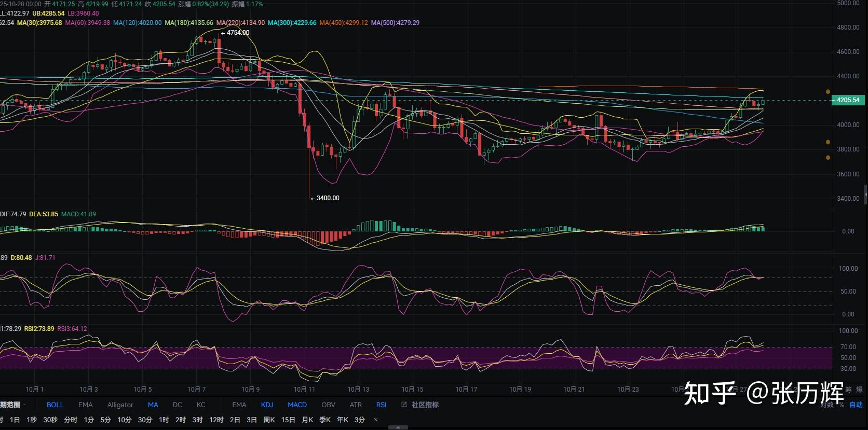Open the 周期范围 dropdown
Image resolution: width=868 pixels, height=430 pixels.
11,405
